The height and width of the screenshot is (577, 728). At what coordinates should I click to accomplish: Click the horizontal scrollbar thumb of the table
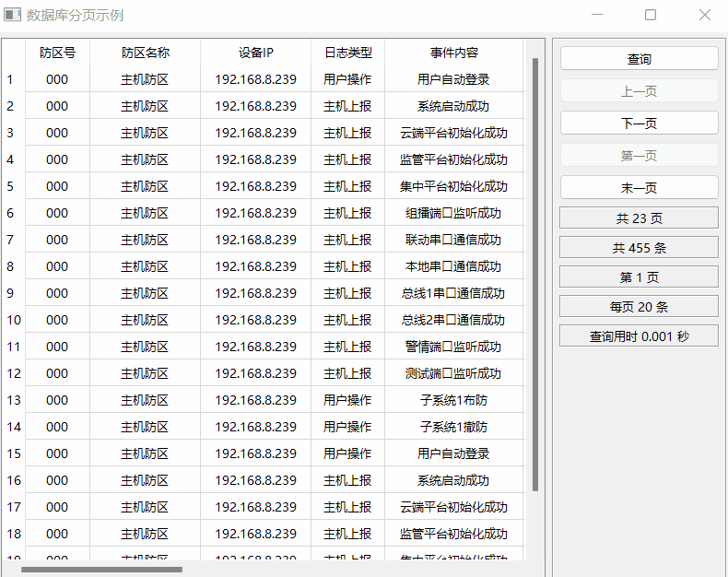[101, 569]
